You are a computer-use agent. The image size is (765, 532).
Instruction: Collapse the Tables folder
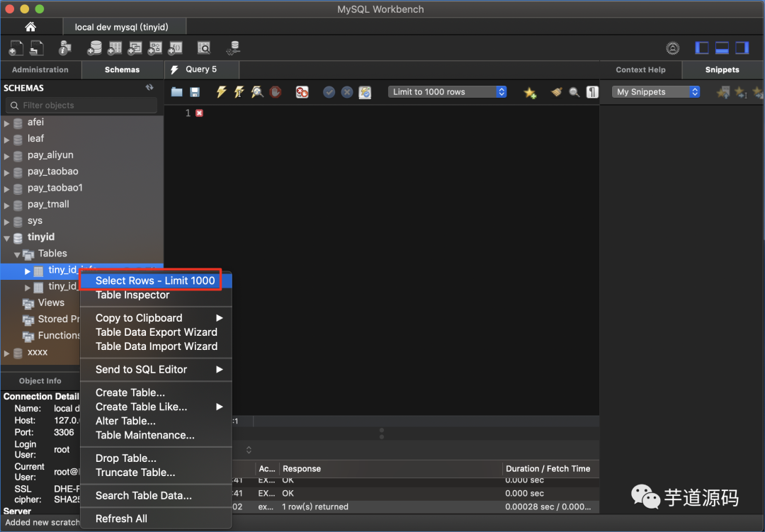pyautogui.click(x=17, y=254)
